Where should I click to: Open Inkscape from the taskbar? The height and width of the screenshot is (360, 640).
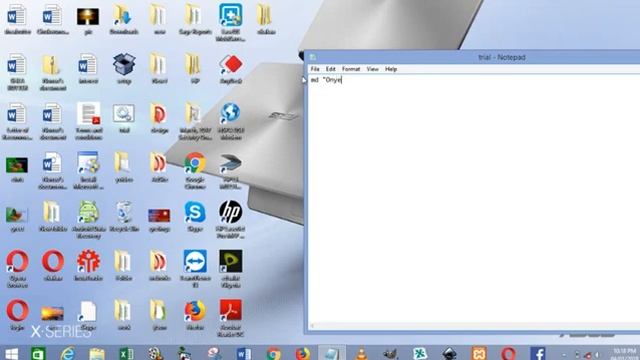pyautogui.click(x=449, y=353)
